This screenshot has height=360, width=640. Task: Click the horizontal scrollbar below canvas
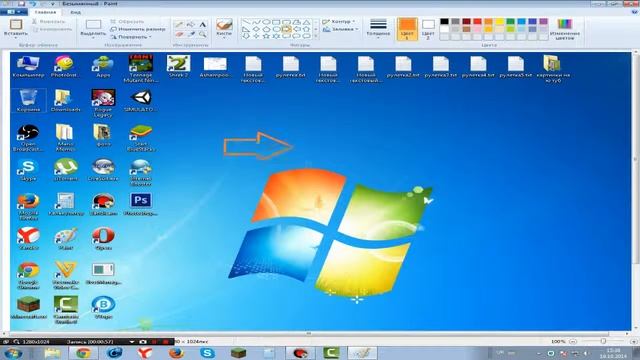pos(309,333)
